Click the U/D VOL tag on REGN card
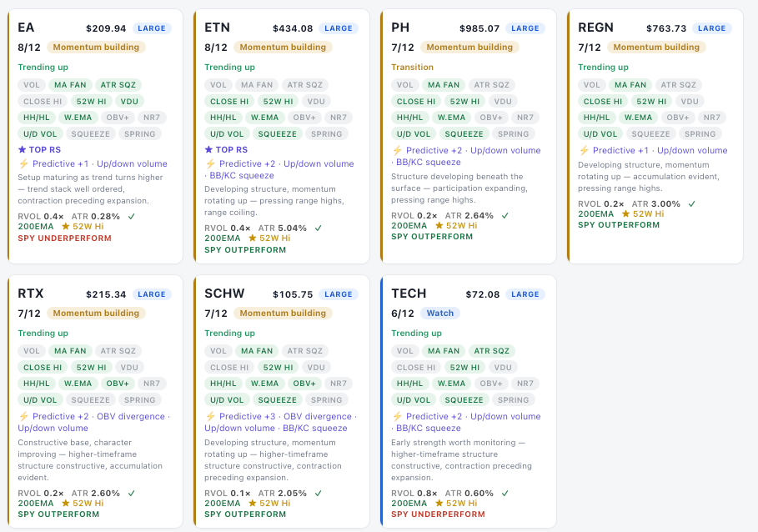 (600, 134)
